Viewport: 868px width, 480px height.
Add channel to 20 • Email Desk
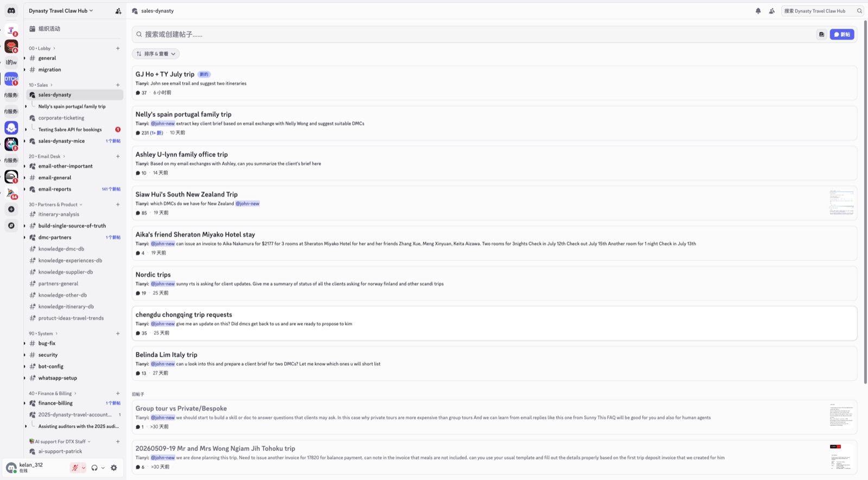point(118,156)
